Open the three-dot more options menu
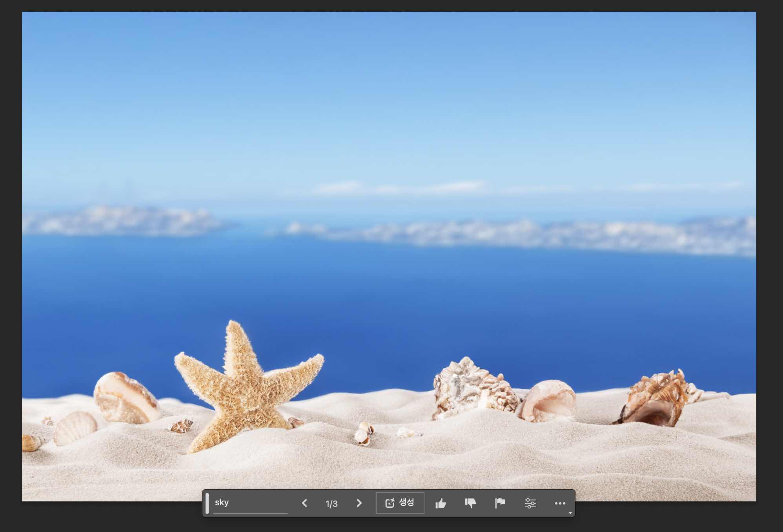The width and height of the screenshot is (783, 532). point(560,503)
